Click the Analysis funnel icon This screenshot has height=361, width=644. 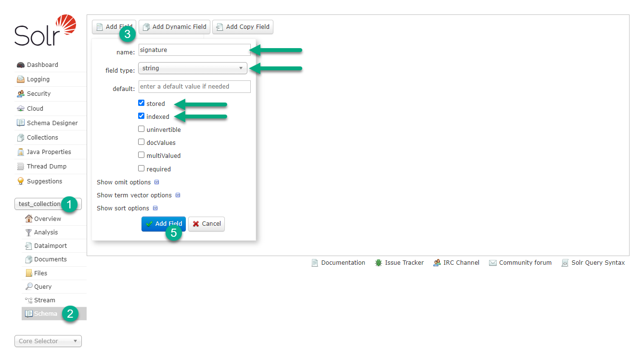28,232
